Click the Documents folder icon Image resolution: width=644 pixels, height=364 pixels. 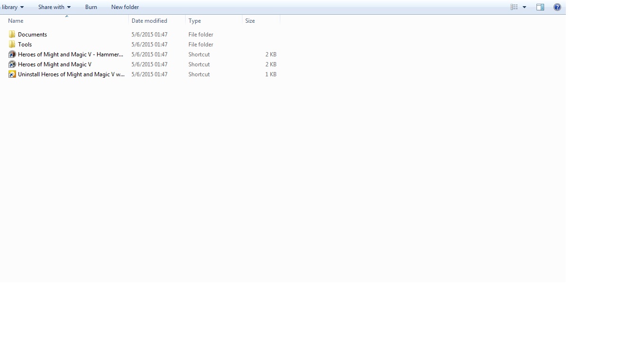pos(12,35)
